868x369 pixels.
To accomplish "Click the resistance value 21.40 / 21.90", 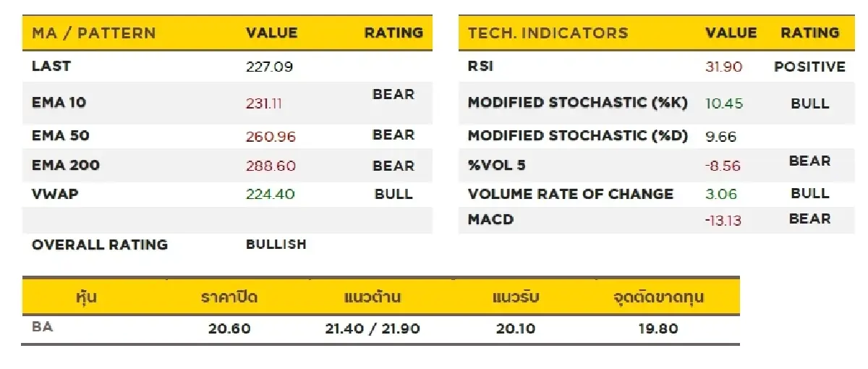I will (x=373, y=328).
